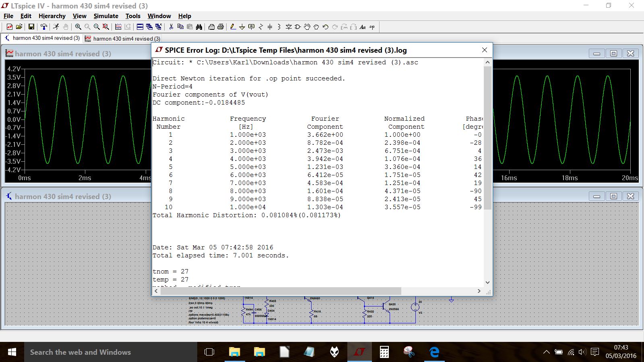Image resolution: width=644 pixels, height=362 pixels.
Task: Minimize the schematic child window
Action: (597, 196)
